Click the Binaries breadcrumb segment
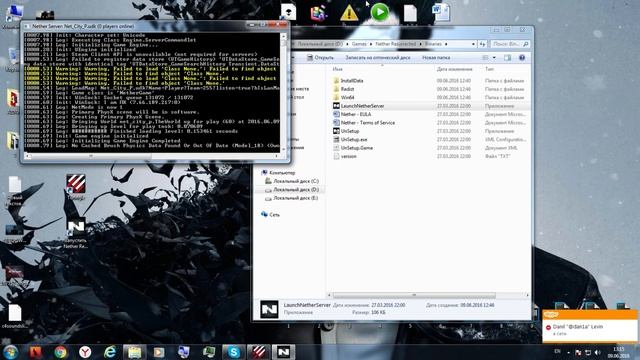The image size is (640, 360). [x=433, y=44]
